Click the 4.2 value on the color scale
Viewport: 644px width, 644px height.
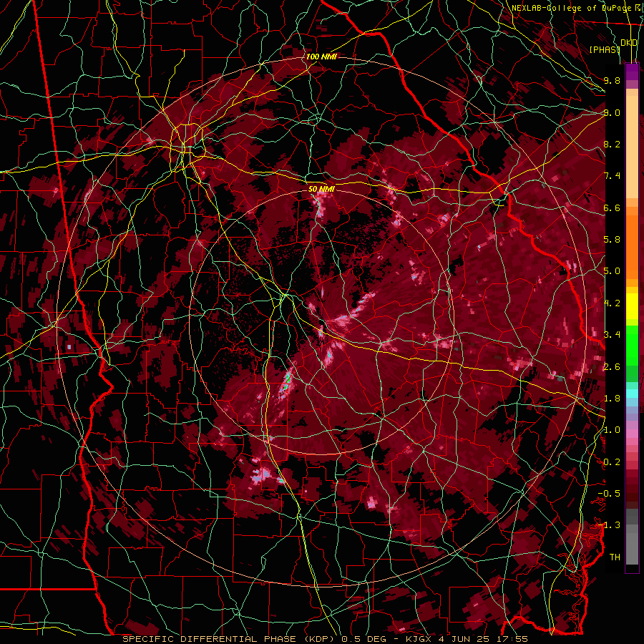click(612, 303)
